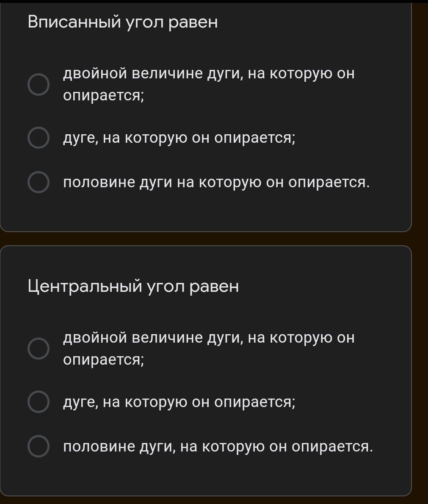The height and width of the screenshot is (504, 428).
Task: Click label 'дуге, на которую он опирается;' in second question
Action: 179,402
